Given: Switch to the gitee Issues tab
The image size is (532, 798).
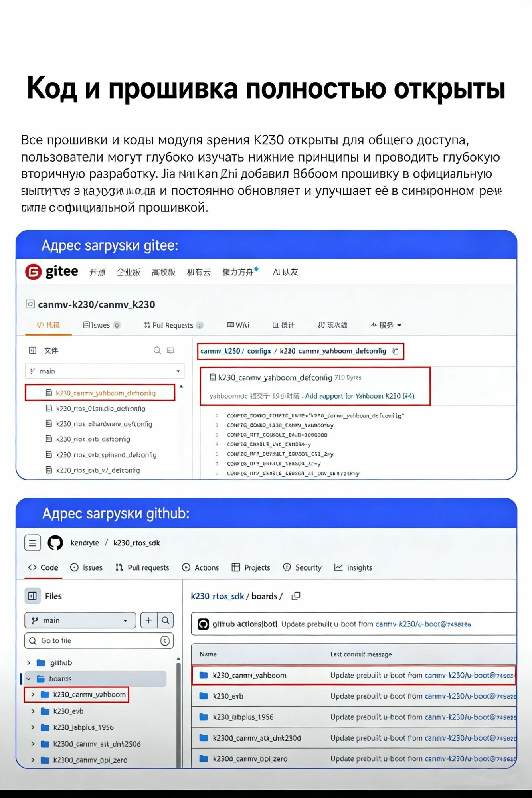Looking at the screenshot, I should (x=101, y=325).
